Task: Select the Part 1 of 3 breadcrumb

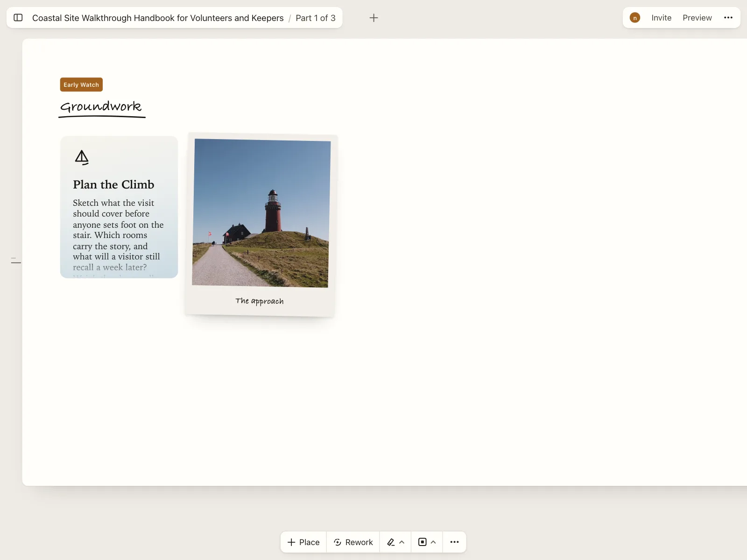Action: pos(316,18)
